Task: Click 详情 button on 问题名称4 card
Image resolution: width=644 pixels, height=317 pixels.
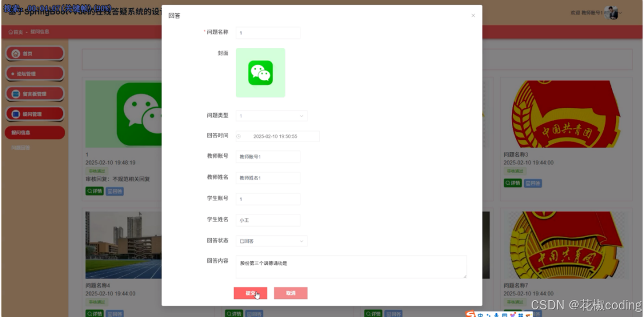Action: tap(94, 314)
